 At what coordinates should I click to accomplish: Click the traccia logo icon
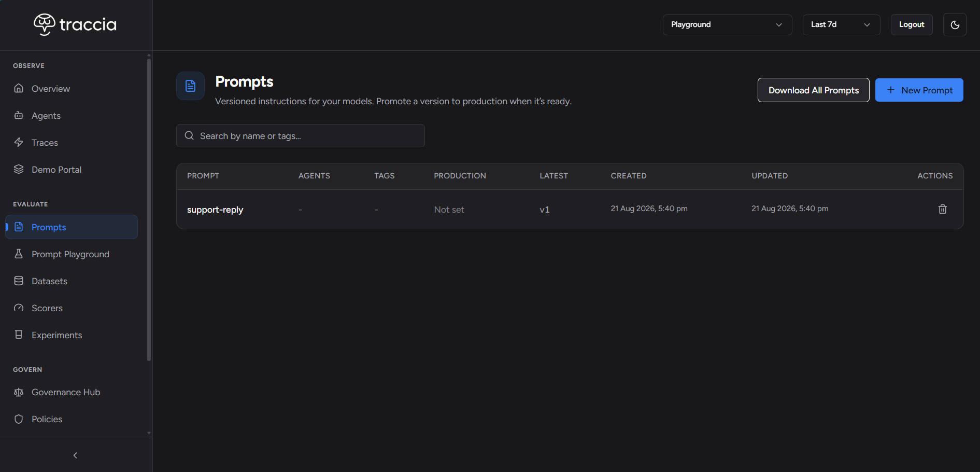[45, 24]
